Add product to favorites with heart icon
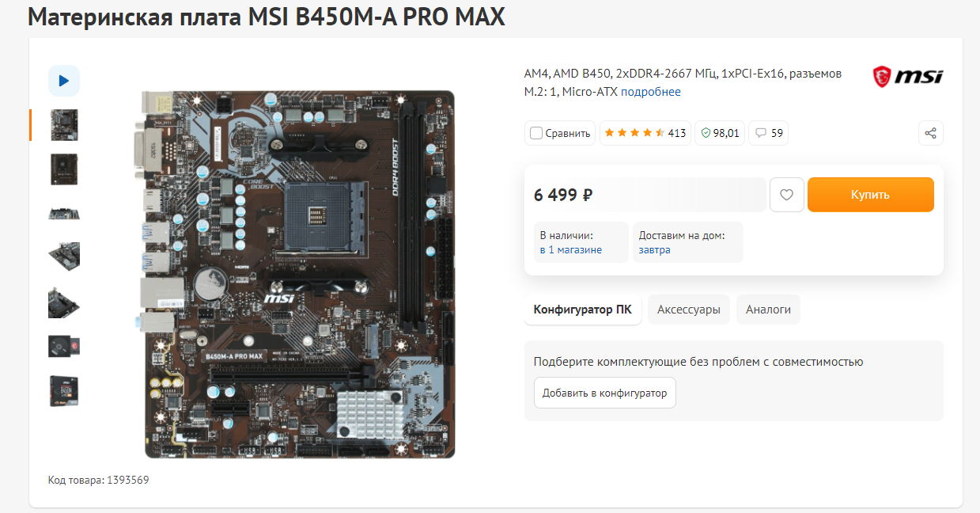 click(x=786, y=195)
